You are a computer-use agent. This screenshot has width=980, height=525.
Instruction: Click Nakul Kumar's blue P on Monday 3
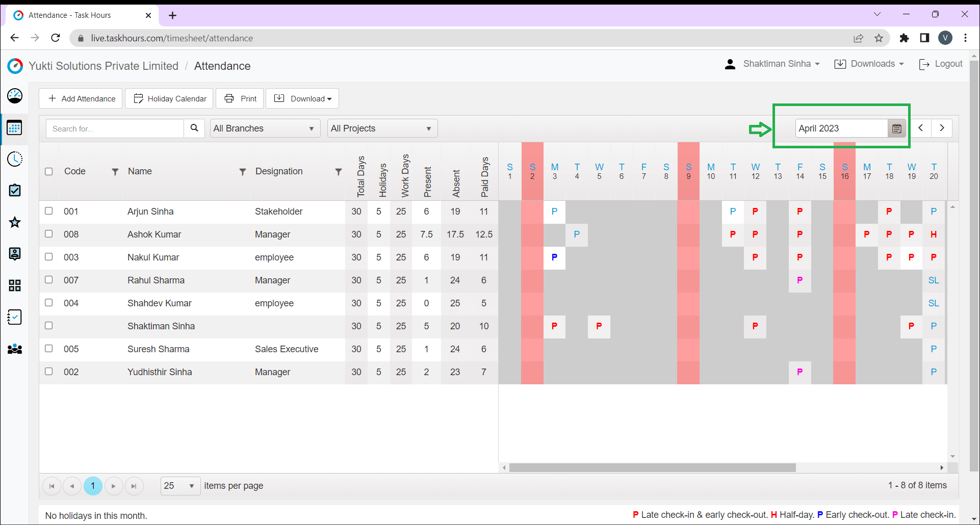(x=554, y=257)
